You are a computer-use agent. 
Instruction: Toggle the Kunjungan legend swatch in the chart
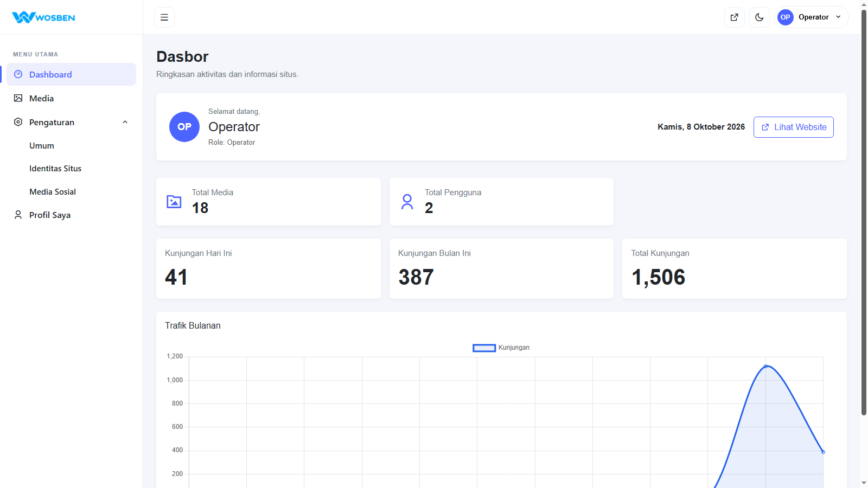point(484,348)
